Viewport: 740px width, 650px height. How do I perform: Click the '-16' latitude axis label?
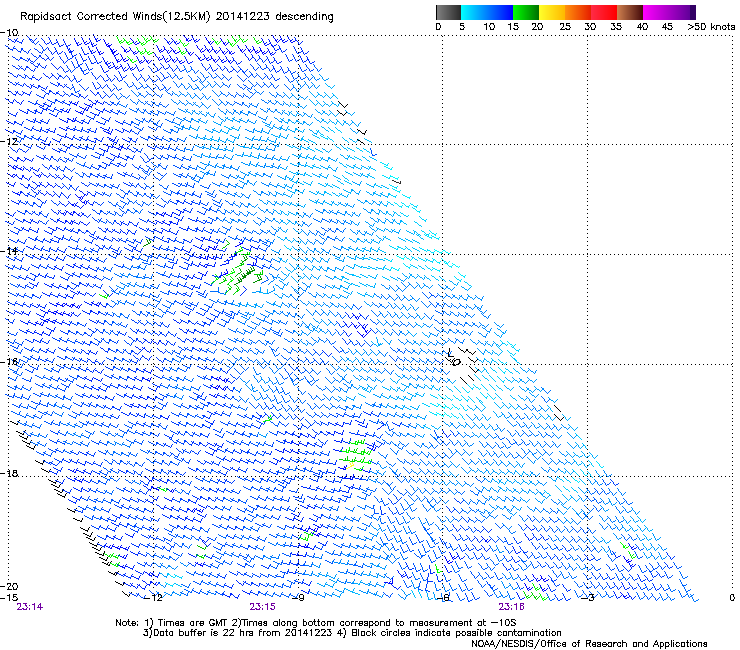pos(9,362)
